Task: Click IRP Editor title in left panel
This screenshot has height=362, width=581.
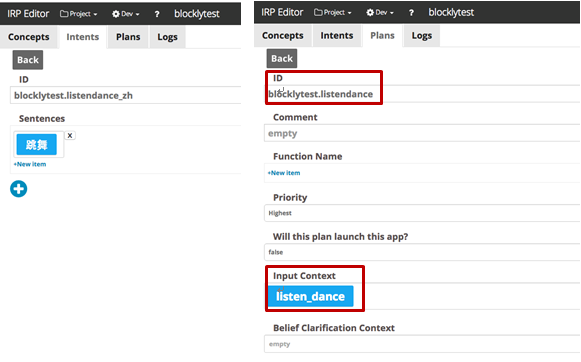Action: tap(28, 14)
